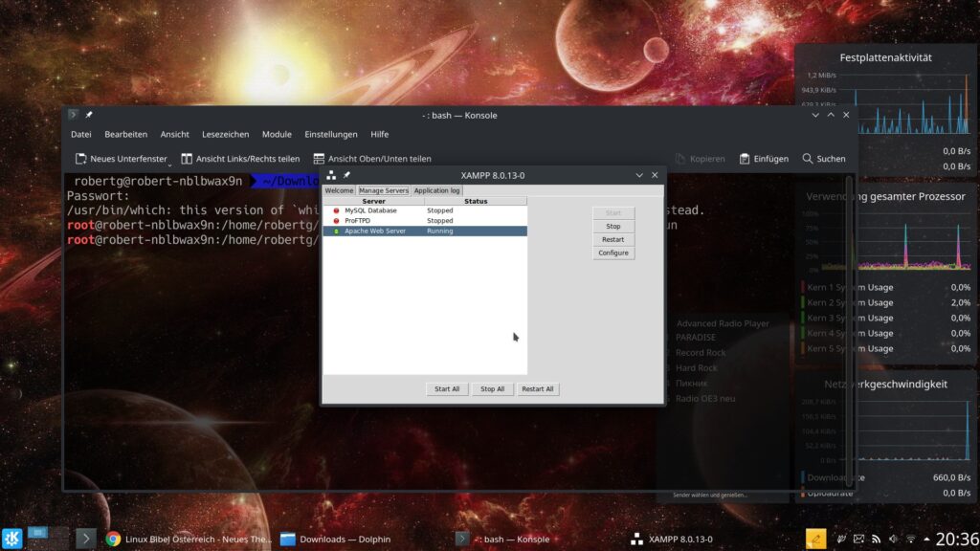Click Record Rock in radio player list
The image size is (980, 551).
(700, 352)
